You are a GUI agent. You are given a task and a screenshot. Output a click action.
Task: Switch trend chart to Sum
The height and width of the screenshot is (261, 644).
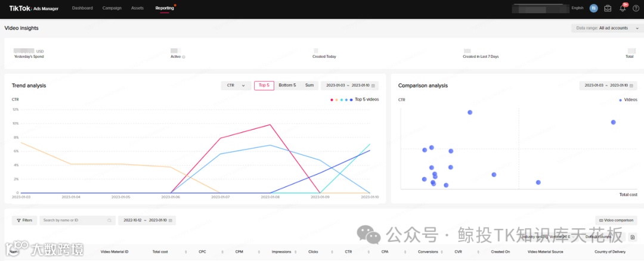pos(309,85)
